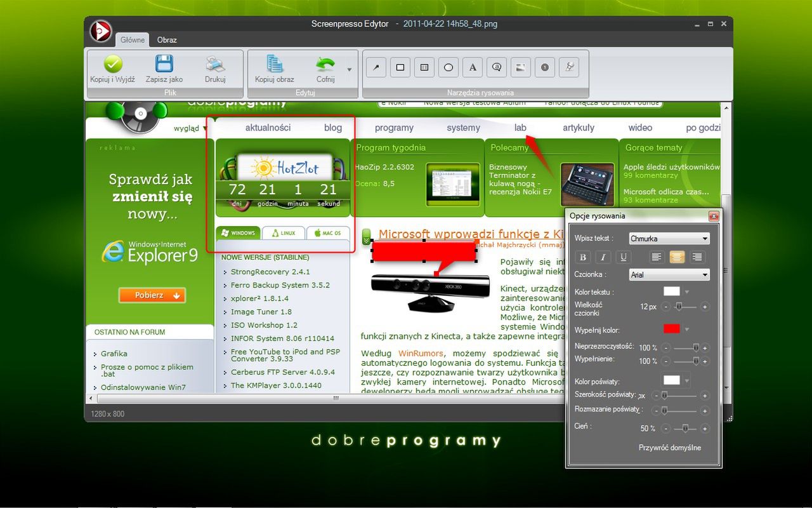
Task: Click the 1280 x 800 status text
Action: 106,414
